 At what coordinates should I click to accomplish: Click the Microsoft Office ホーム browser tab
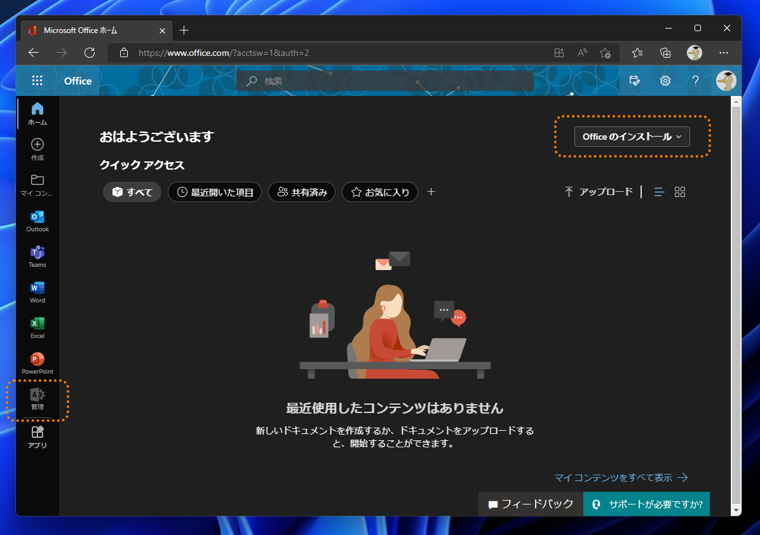pos(96,31)
